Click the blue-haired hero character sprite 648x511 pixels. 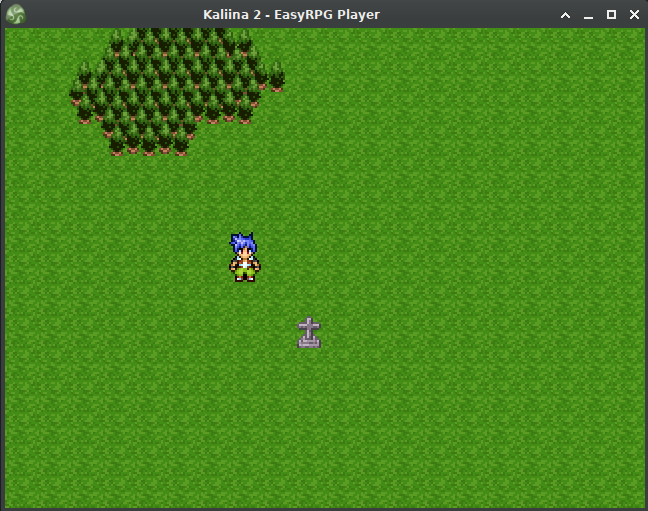(245, 257)
